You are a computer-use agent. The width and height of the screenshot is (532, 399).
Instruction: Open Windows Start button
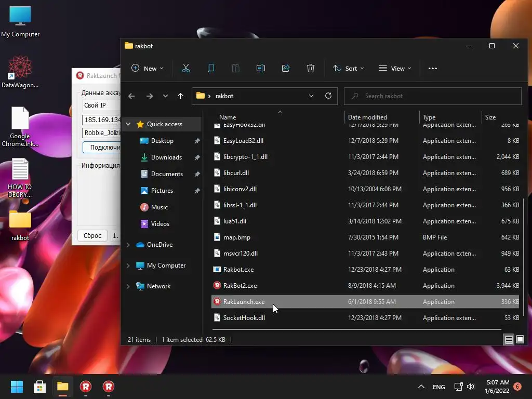tap(17, 387)
